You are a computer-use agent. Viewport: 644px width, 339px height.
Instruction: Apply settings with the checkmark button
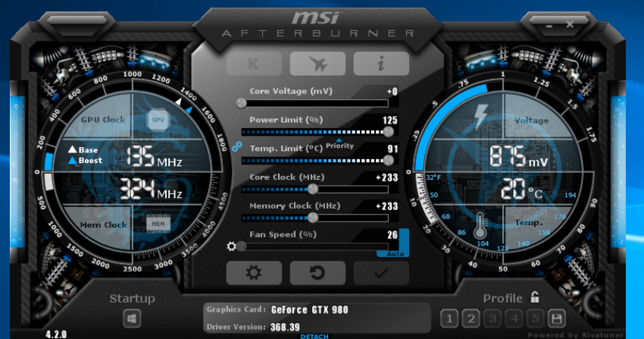381,273
